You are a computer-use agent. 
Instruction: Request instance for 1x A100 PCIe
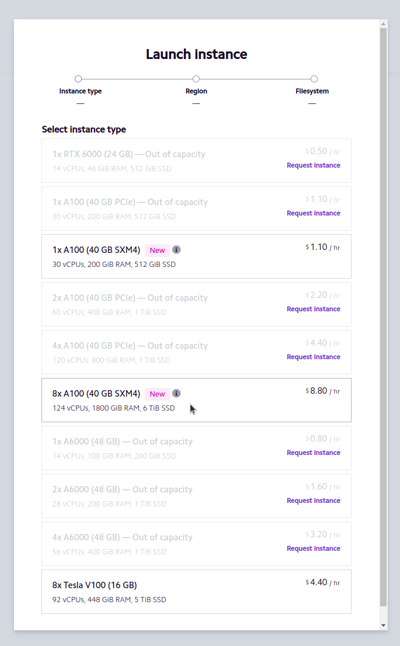click(x=313, y=213)
